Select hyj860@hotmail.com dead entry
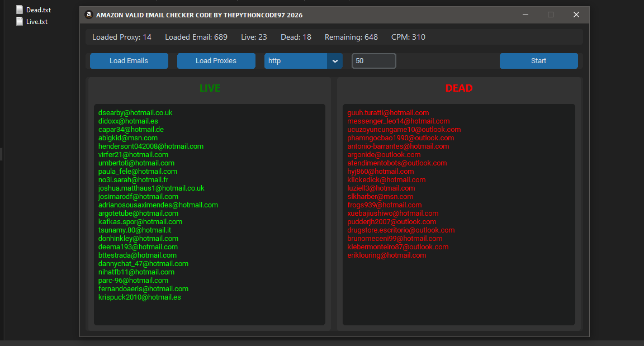The width and height of the screenshot is (644, 346). 380,171
